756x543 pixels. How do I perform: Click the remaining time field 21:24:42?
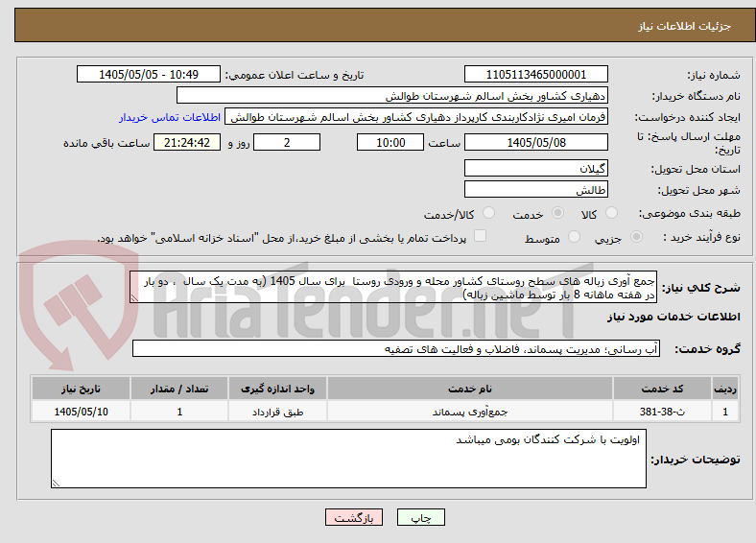187,142
